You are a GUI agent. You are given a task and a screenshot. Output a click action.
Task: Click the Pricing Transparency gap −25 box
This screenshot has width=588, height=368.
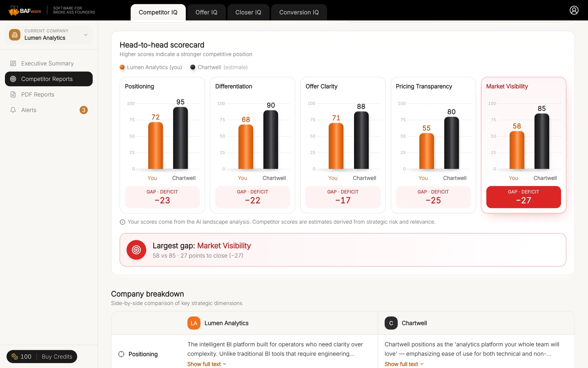click(433, 197)
